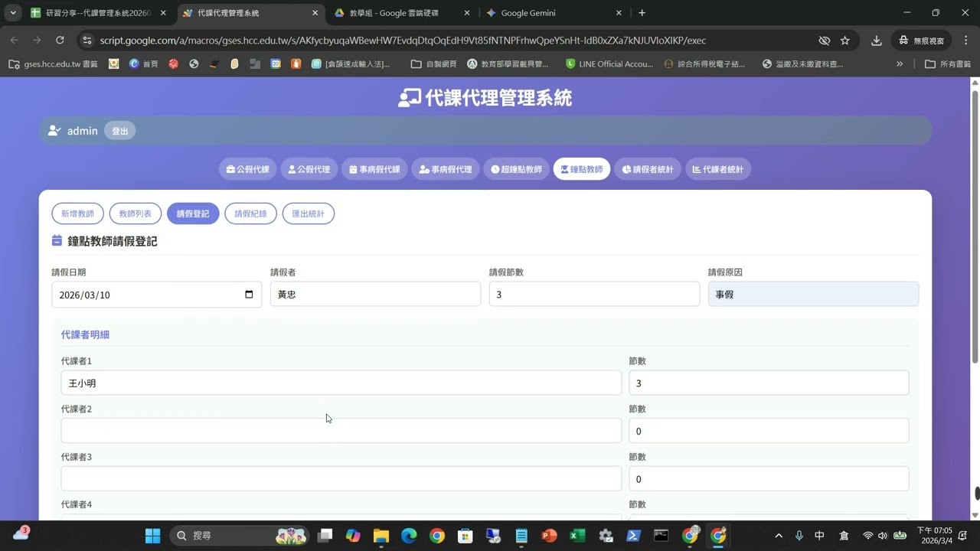Open 所有書籤 folder
This screenshot has height=551, width=980.
coord(948,64)
